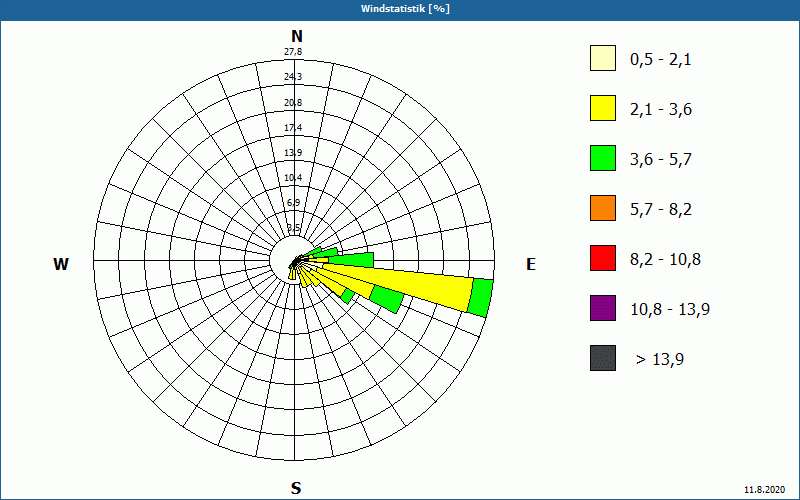Click the green tip of the longest bar
Image resolution: width=800 pixels, height=500 pixels.
pyautogui.click(x=481, y=298)
